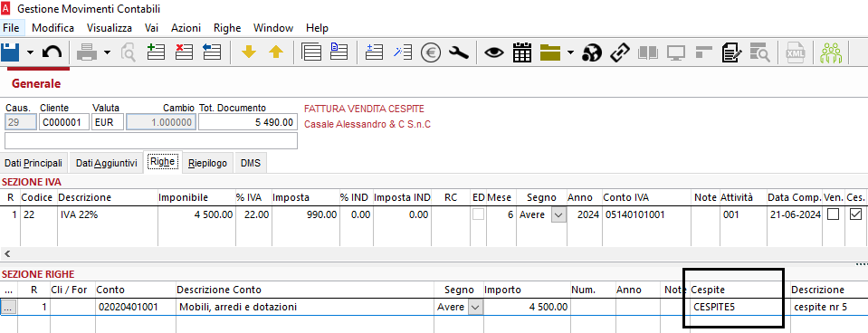
Task: Click the Cliente field C000001
Action: point(63,122)
